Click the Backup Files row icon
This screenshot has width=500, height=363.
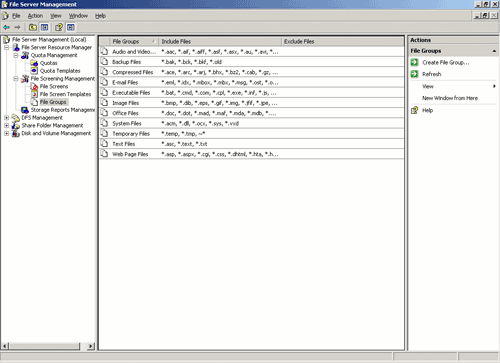[105, 62]
